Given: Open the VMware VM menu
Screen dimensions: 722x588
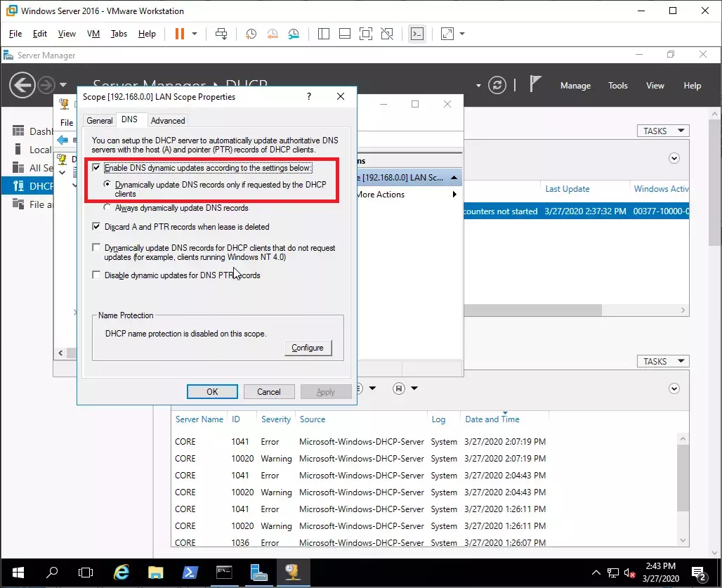Looking at the screenshot, I should coord(93,34).
